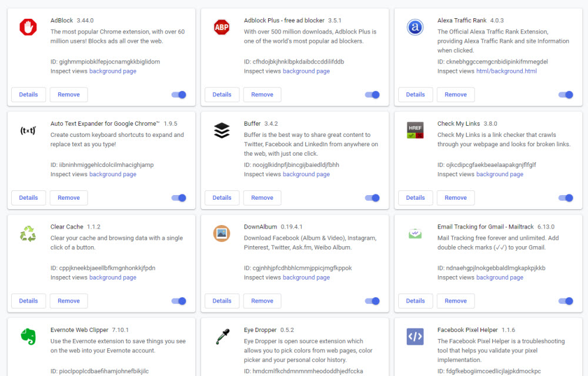588x376 pixels.
Task: Click the DownAlbum picture icon
Action: tap(222, 233)
